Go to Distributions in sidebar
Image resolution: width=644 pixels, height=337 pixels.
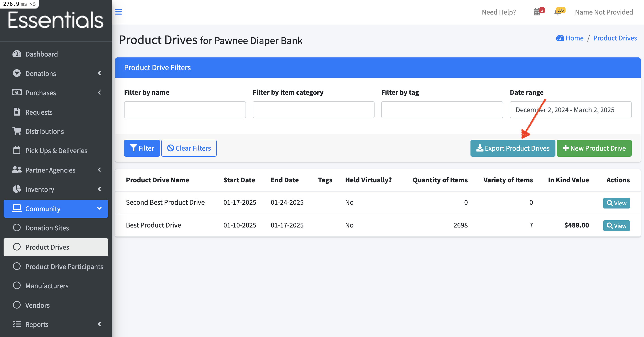click(56, 131)
